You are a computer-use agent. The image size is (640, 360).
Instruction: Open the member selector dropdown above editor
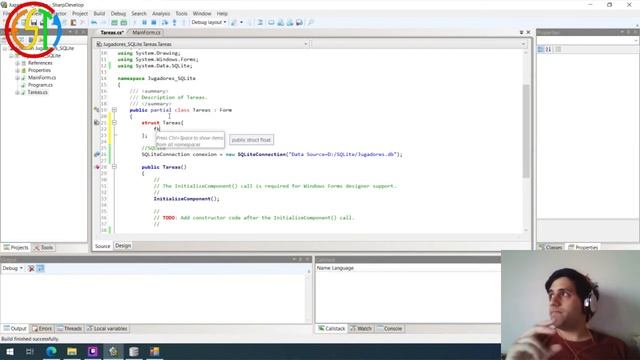click(523, 44)
